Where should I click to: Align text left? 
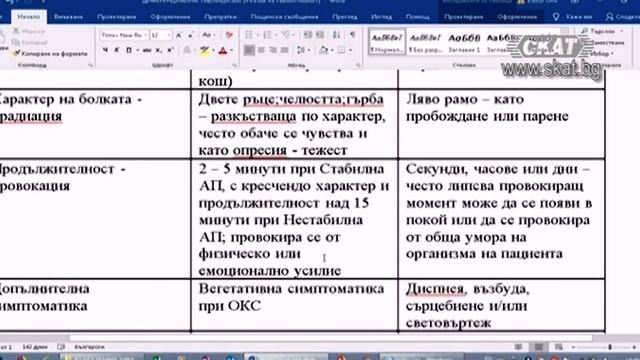pyautogui.click(x=249, y=50)
